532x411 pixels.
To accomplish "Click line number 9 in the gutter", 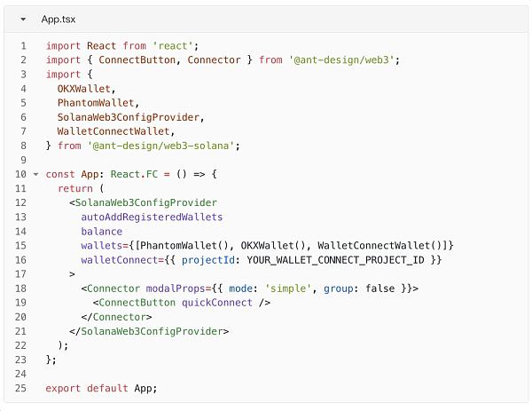I will click(x=23, y=160).
